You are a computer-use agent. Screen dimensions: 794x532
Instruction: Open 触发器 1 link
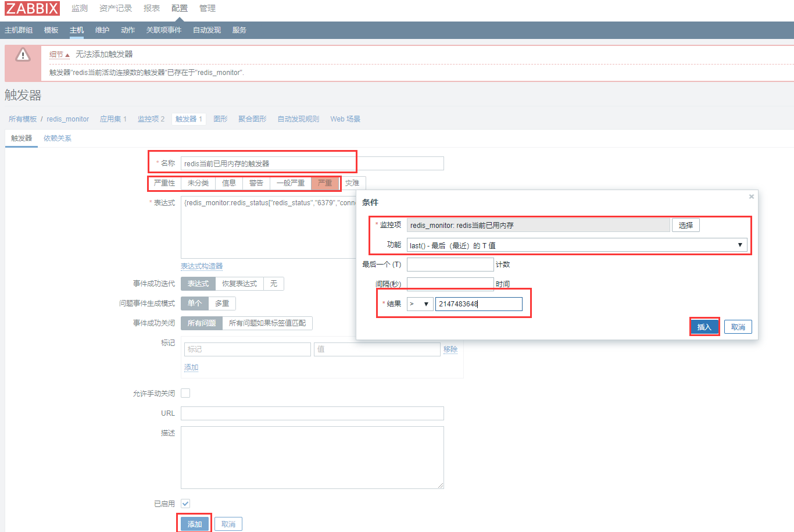point(189,119)
